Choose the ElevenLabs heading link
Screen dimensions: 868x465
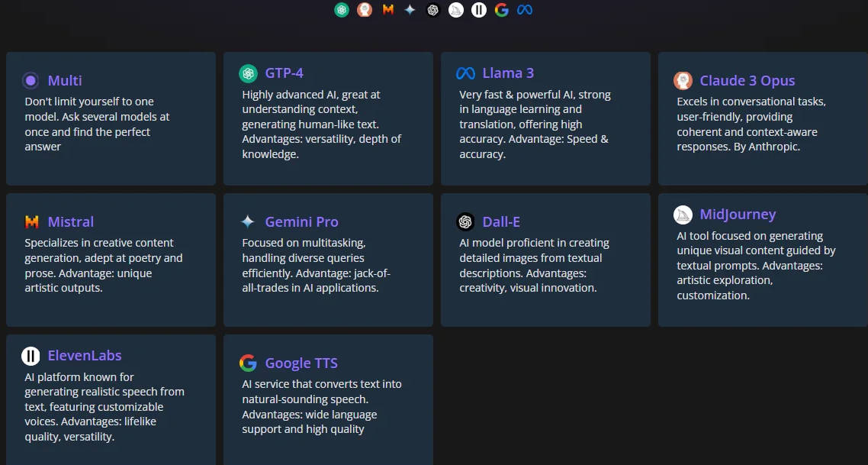(x=85, y=356)
